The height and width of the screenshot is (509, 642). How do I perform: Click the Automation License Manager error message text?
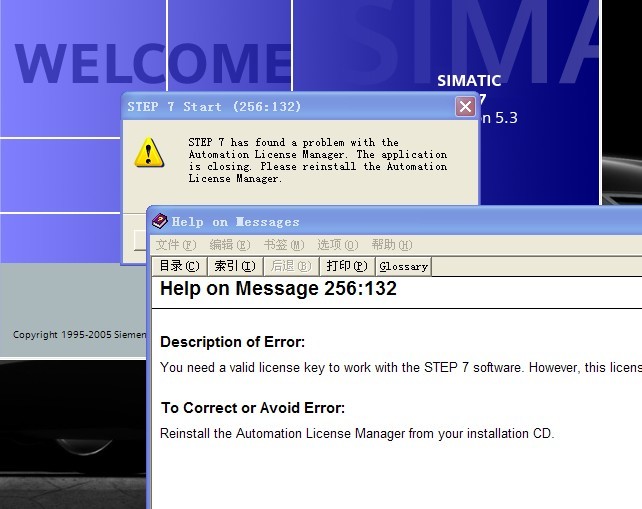pyautogui.click(x=317, y=161)
